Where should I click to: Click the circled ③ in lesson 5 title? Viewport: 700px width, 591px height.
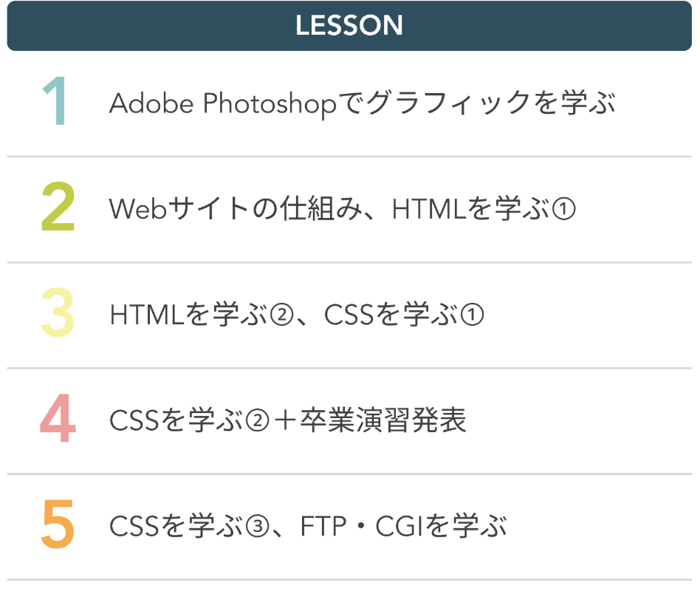257,527
